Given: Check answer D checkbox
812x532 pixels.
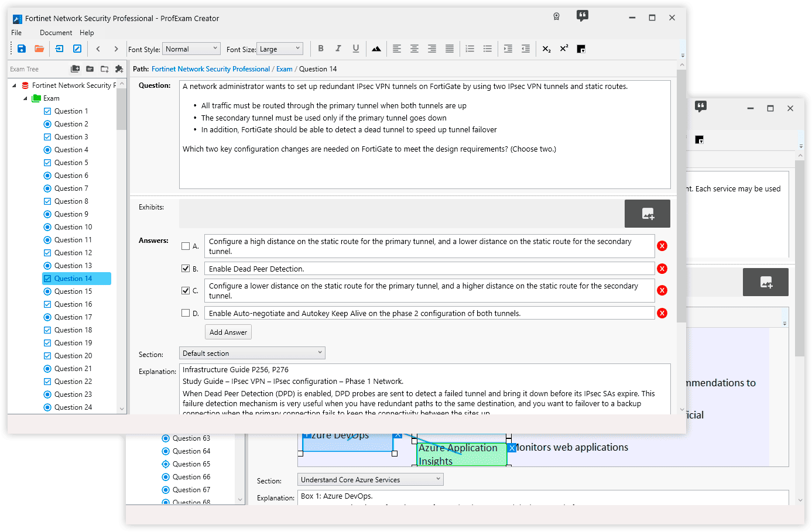Looking at the screenshot, I should 186,313.
